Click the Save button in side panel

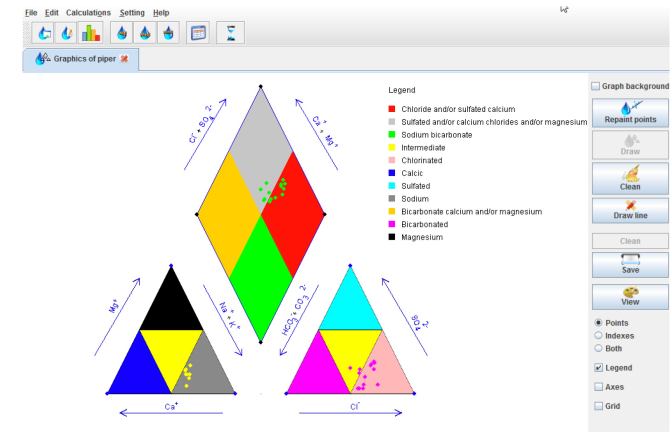pos(629,264)
